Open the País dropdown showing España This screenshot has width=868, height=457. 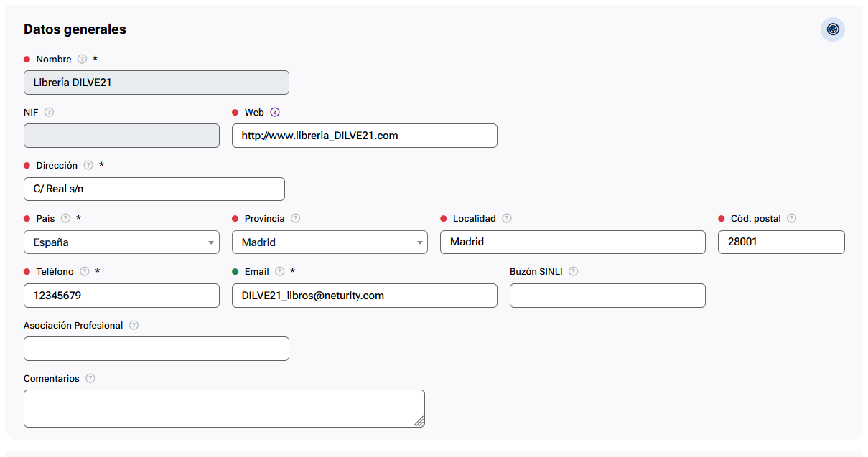(121, 242)
